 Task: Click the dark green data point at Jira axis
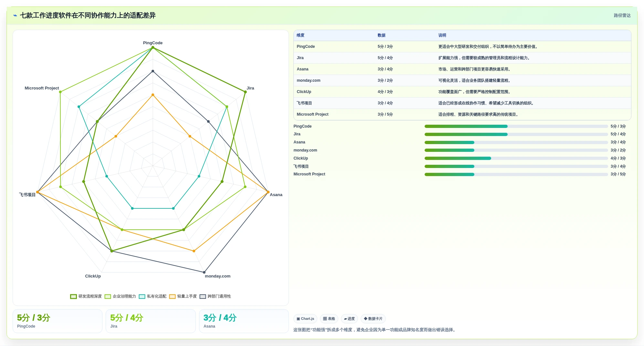245,92
